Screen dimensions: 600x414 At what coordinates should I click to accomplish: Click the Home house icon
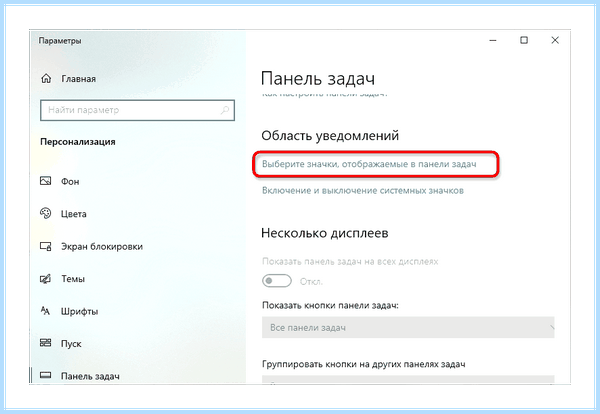(x=46, y=78)
